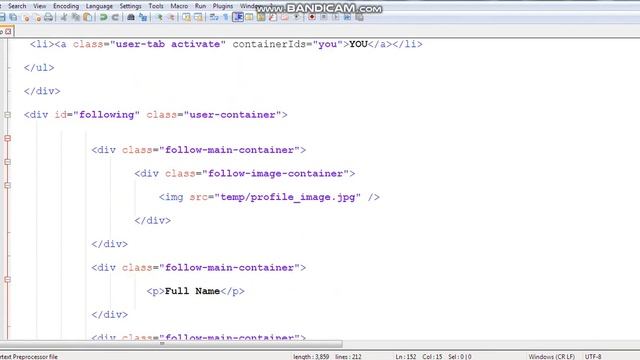Toggle synchronized vertical scrolling icon

187,17
